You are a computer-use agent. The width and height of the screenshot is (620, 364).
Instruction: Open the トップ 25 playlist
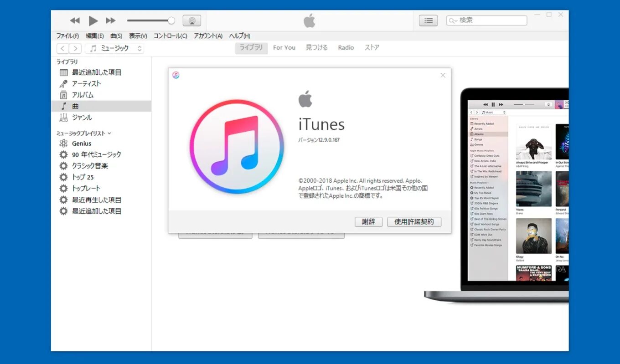(101, 177)
